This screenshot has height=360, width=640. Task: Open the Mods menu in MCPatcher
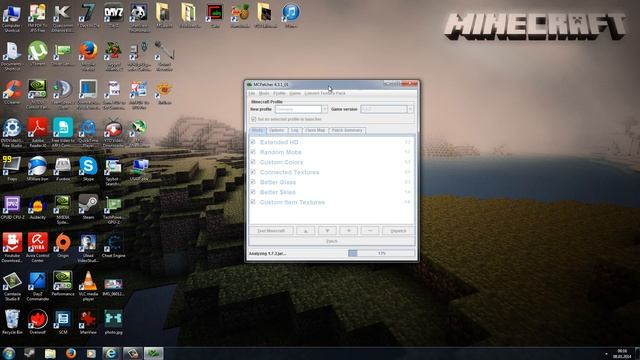pos(264,93)
